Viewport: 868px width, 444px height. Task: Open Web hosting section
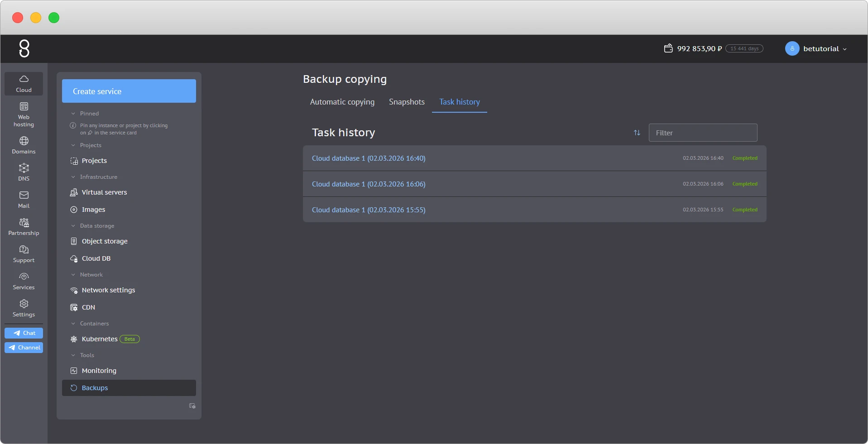[x=24, y=115]
